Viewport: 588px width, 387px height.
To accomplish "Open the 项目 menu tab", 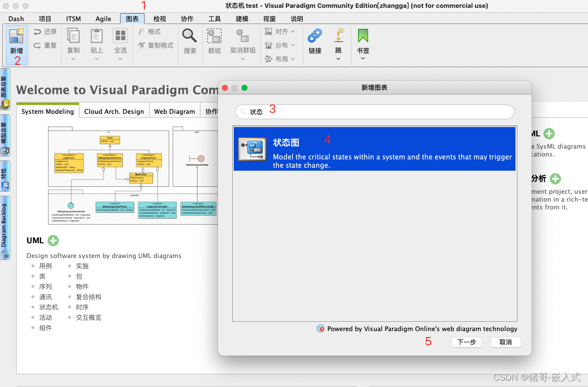I will (45, 19).
